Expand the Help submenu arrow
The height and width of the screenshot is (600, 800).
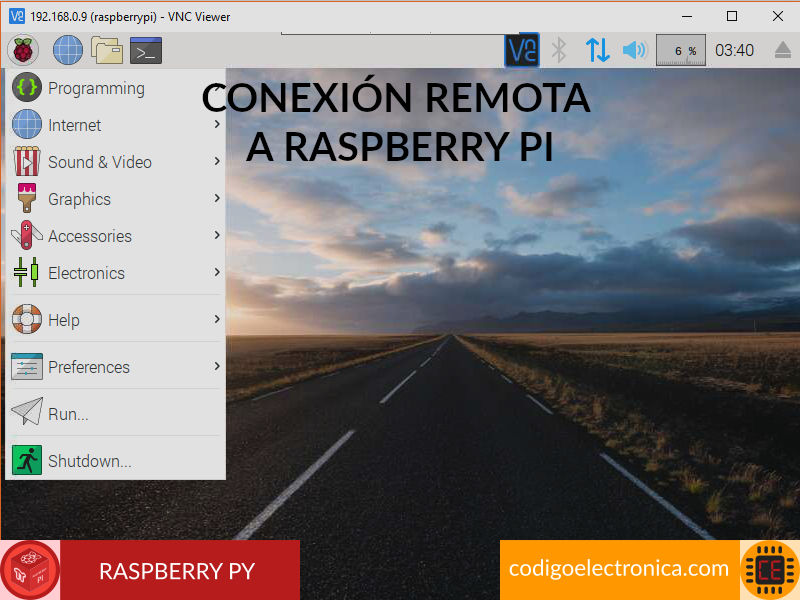click(x=217, y=319)
